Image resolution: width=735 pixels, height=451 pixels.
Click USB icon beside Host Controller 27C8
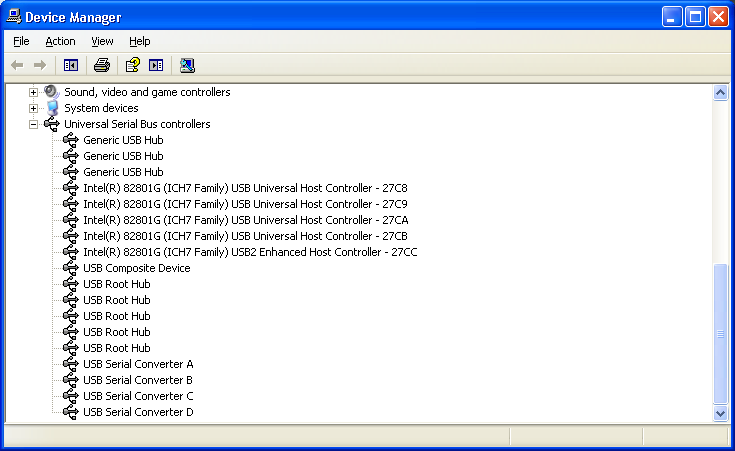point(71,188)
